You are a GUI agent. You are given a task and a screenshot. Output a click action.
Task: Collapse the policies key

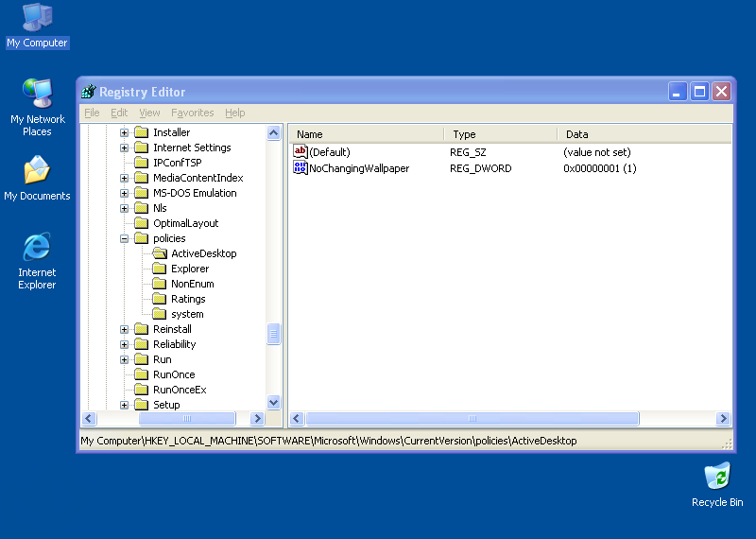click(x=125, y=238)
